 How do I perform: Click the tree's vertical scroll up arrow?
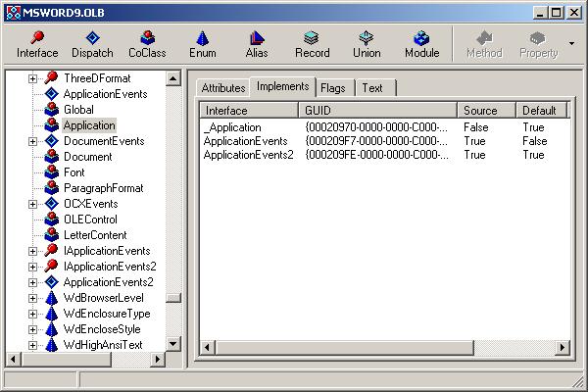pos(172,78)
